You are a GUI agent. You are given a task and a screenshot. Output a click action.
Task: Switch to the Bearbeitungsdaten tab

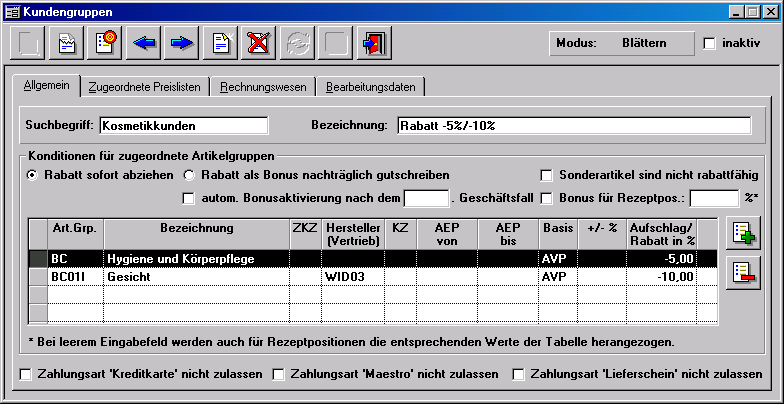click(370, 86)
